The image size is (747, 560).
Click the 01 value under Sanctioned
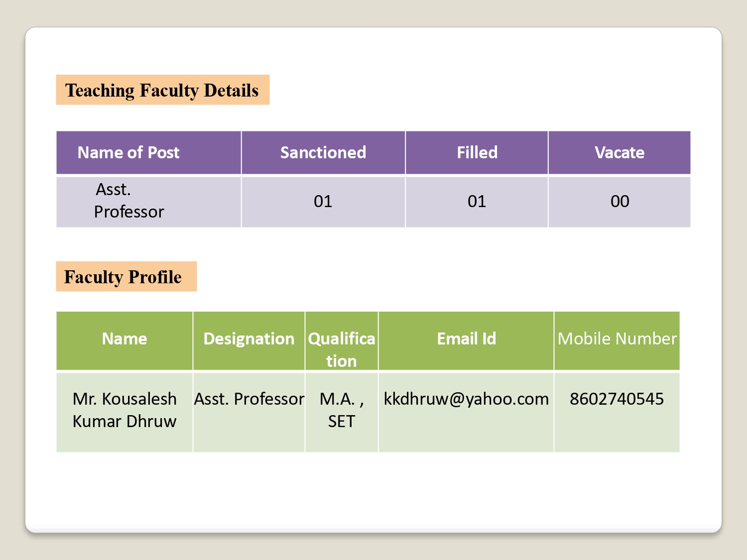tap(323, 201)
